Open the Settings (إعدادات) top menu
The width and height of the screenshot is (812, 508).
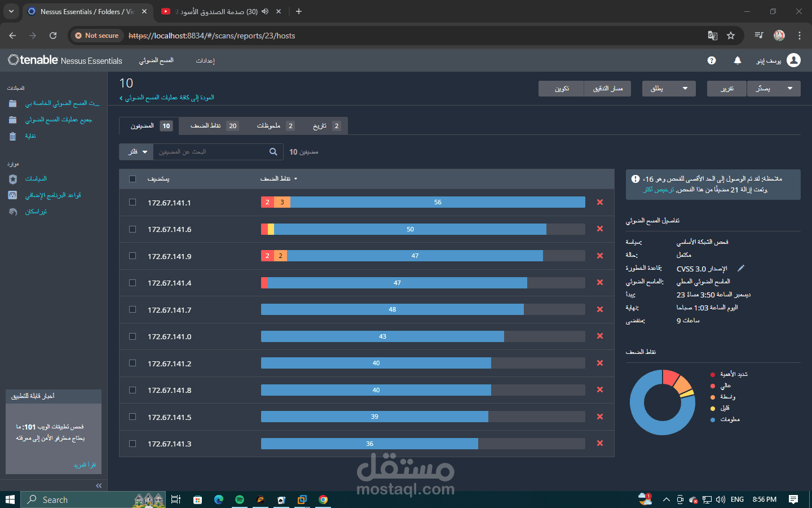tap(205, 60)
